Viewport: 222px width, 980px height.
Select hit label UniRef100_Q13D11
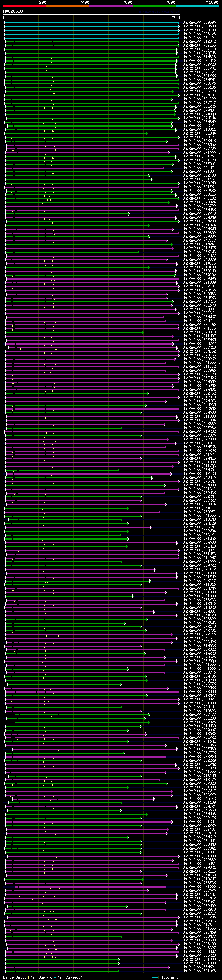tap(199, 129)
